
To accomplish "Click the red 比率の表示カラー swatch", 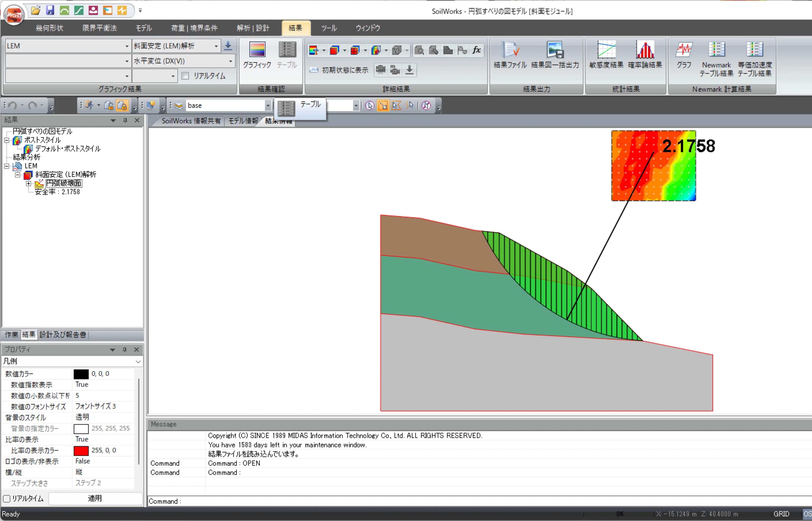I will point(81,451).
